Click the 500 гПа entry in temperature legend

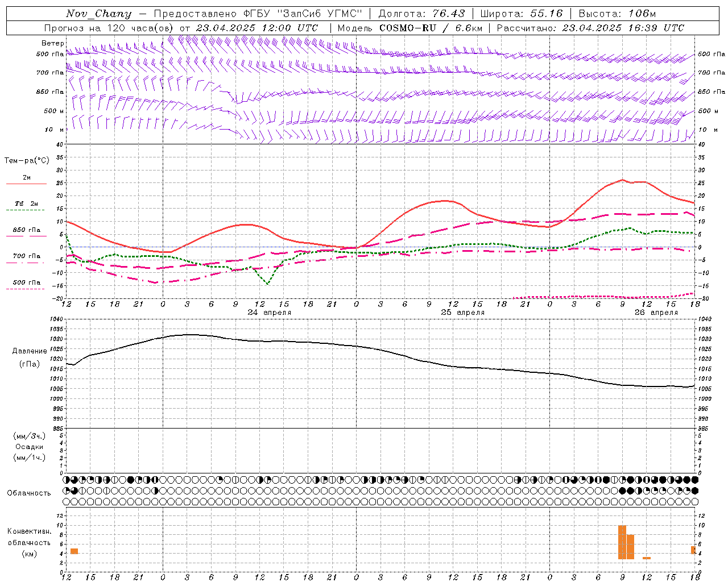(x=27, y=282)
